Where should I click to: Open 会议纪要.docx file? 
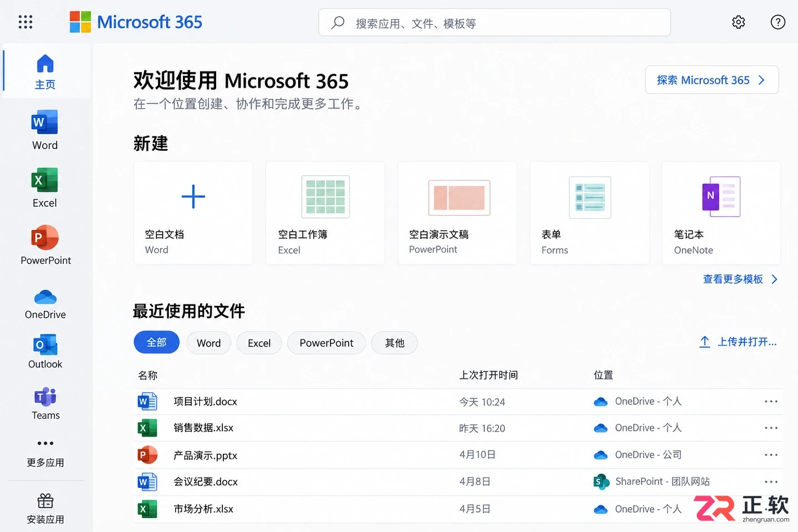point(205,482)
